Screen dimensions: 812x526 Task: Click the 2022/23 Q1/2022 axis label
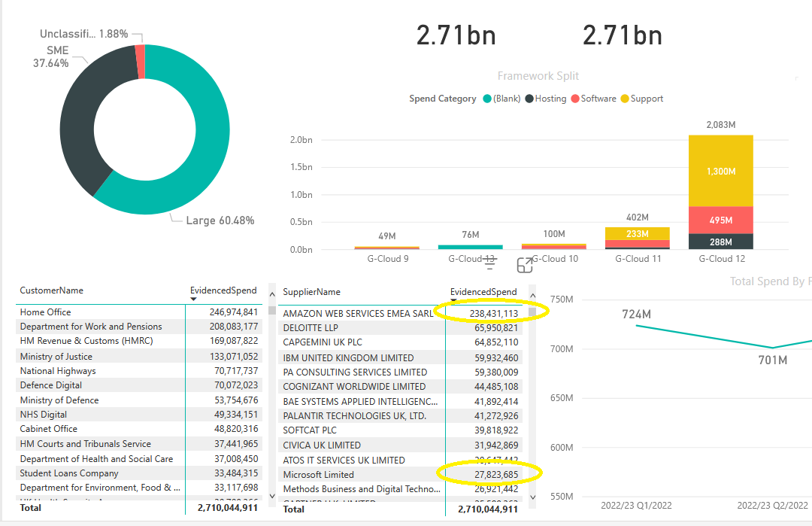pyautogui.click(x=636, y=505)
